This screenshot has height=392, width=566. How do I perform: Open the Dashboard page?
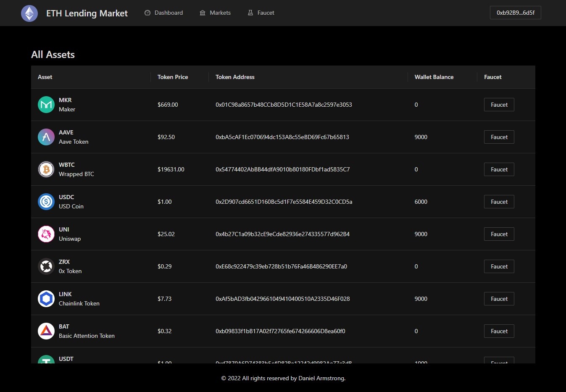click(x=164, y=13)
